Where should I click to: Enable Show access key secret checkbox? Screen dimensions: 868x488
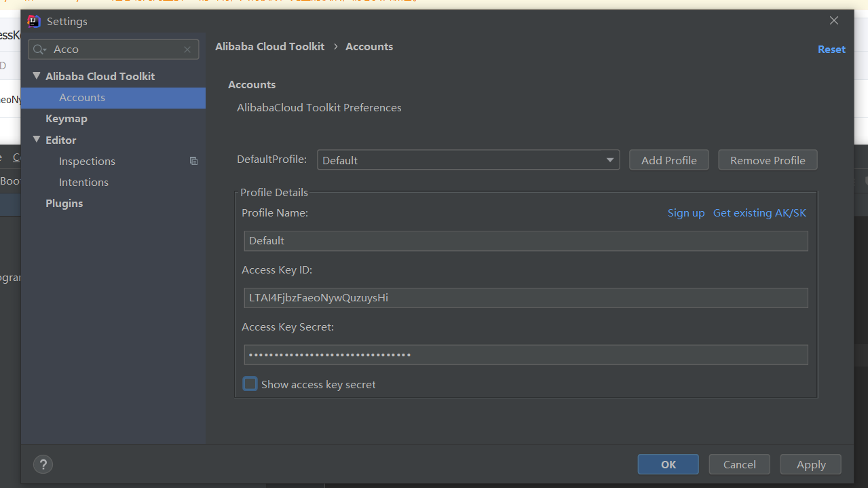click(250, 384)
